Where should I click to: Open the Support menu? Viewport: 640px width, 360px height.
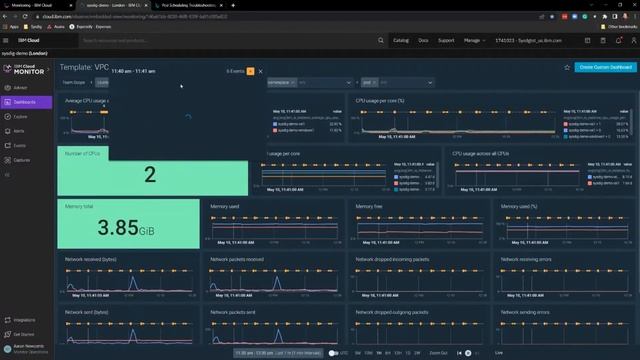coord(446,40)
